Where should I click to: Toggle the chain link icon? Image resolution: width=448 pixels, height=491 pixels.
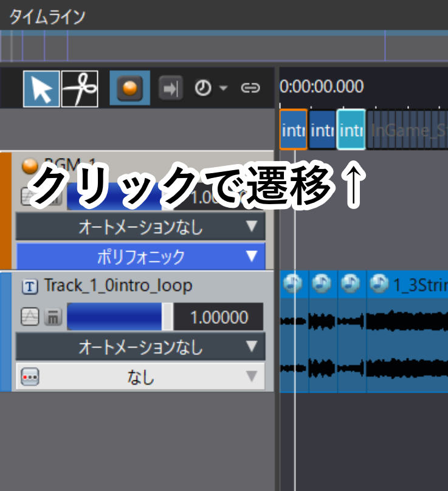click(x=250, y=88)
